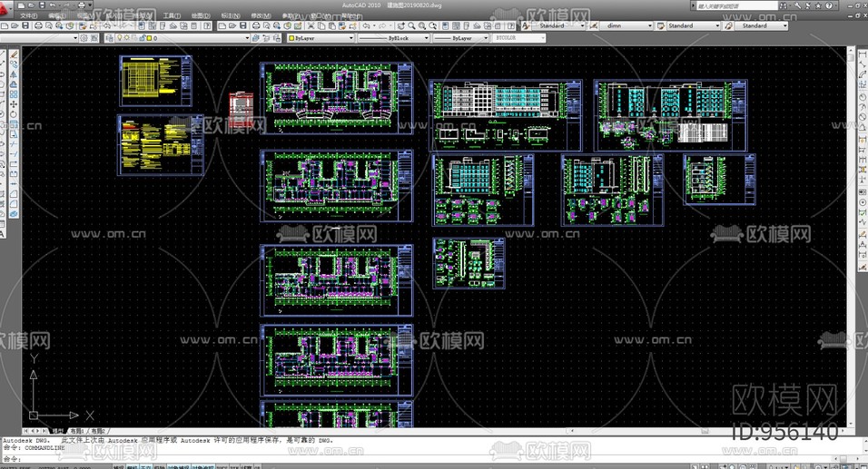Viewport: 868px width, 469px height.
Task: Click the New drawing icon in standard toolbar
Action: (x=5, y=25)
